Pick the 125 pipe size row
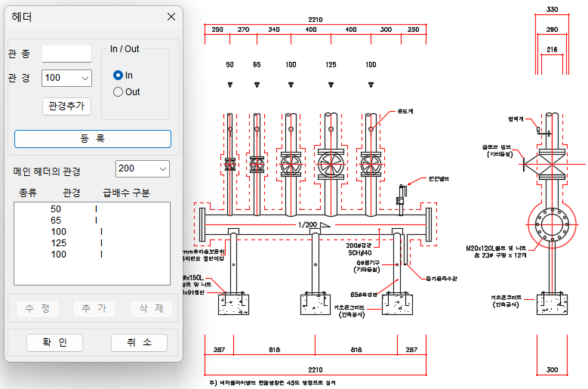The image size is (588, 389). [58, 243]
